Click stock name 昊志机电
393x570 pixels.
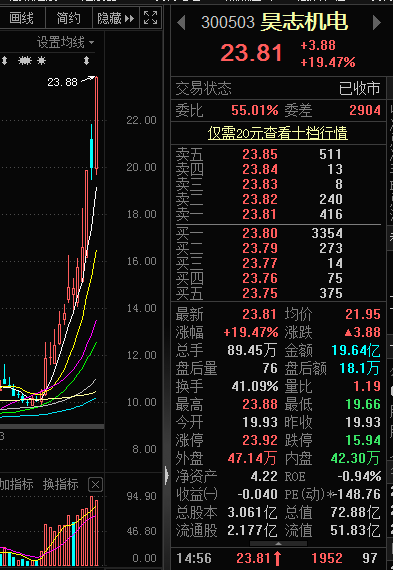[x=304, y=22]
